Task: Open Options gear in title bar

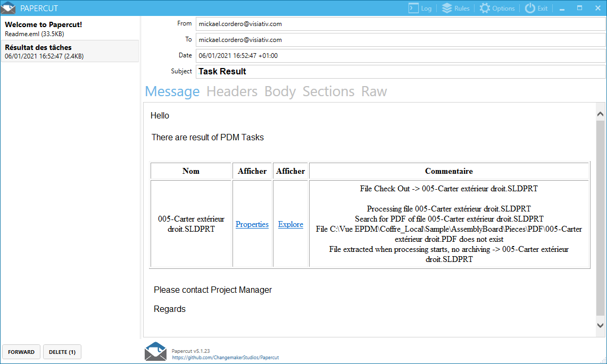Action: (x=485, y=8)
